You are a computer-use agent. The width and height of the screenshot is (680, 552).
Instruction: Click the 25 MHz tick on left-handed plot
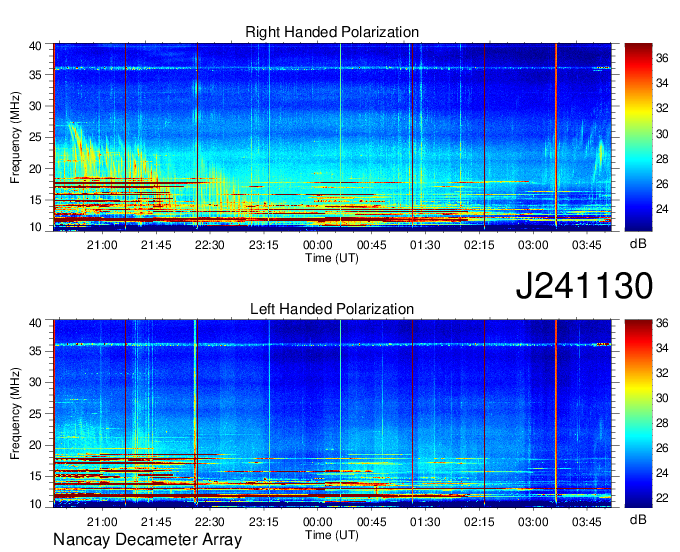click(35, 414)
